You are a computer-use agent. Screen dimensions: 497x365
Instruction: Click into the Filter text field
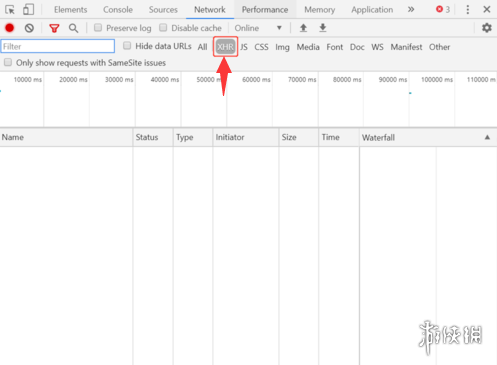(58, 46)
